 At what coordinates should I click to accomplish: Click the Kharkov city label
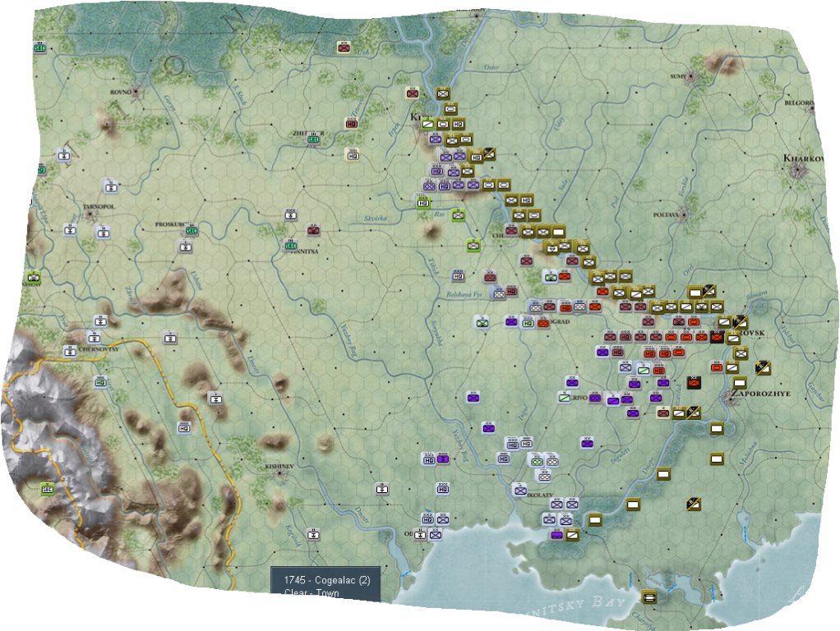point(804,158)
